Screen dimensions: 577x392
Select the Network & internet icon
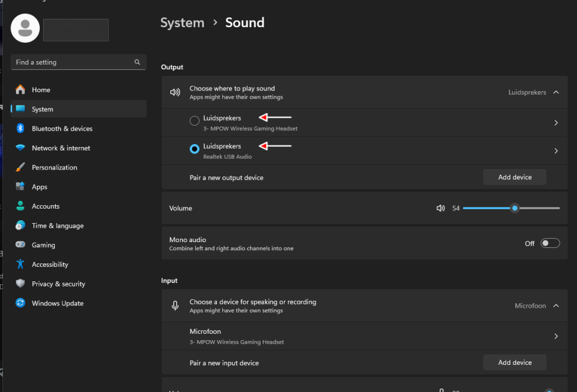(x=20, y=148)
